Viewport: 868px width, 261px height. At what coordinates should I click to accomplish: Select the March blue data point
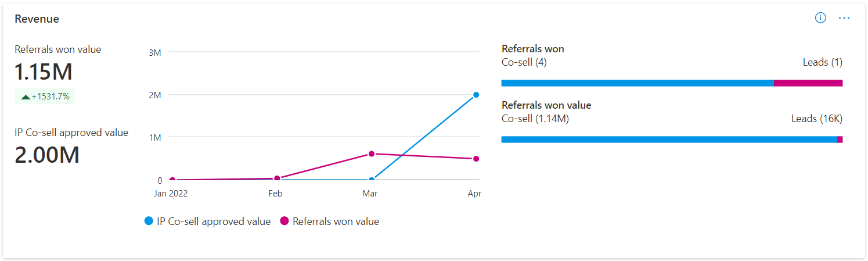[372, 180]
